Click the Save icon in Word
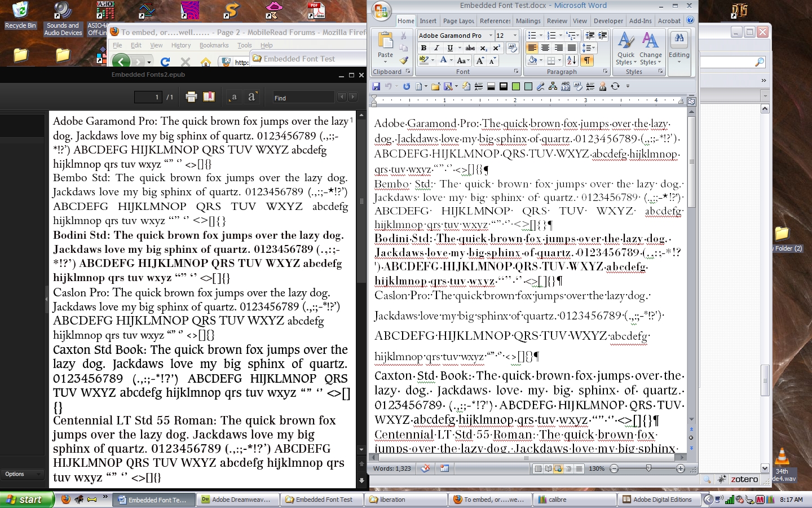The height and width of the screenshot is (508, 812). click(376, 86)
